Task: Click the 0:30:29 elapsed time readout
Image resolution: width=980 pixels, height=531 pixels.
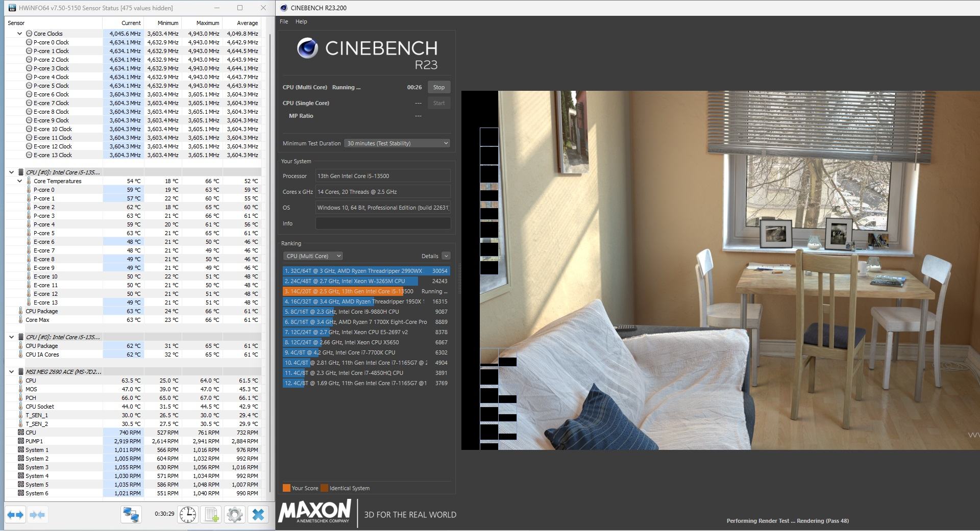Action: (164, 514)
